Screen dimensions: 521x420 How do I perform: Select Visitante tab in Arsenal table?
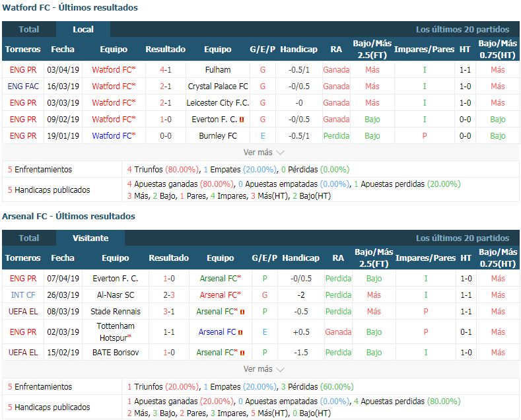click(x=90, y=238)
